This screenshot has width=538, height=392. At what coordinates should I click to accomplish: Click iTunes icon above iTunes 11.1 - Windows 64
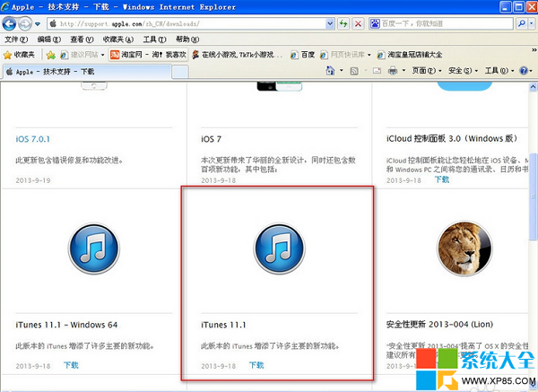93,248
